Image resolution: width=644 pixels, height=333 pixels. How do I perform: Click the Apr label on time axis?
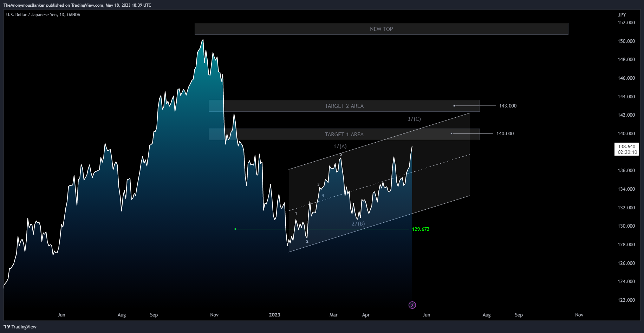(x=366, y=315)
